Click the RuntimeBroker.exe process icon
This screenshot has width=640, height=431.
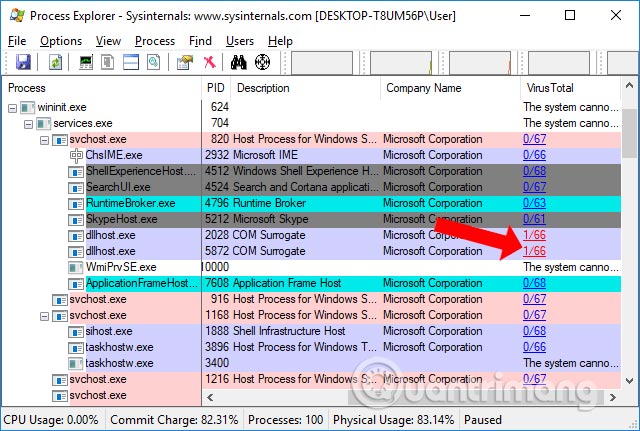click(x=76, y=204)
